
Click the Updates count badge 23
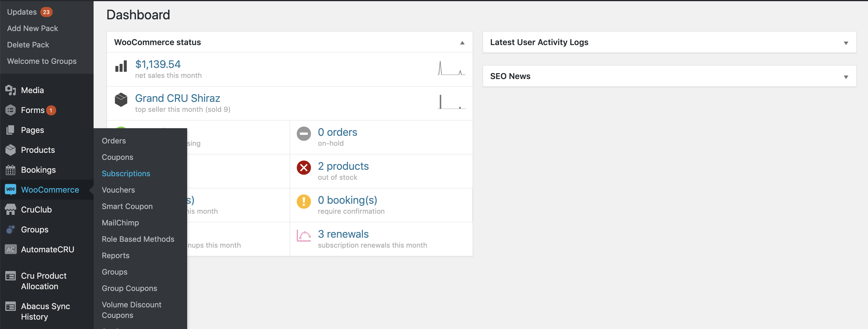46,12
